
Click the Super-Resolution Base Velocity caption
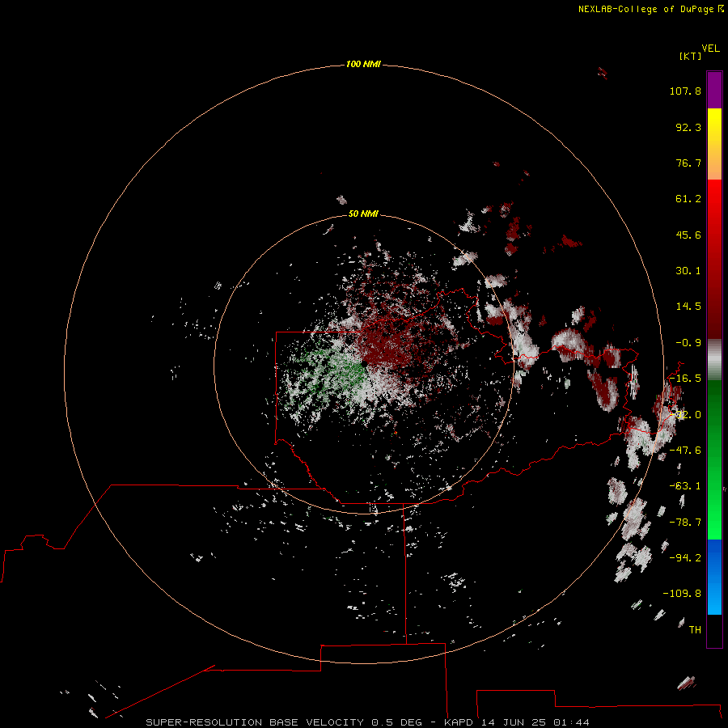[x=368, y=722]
